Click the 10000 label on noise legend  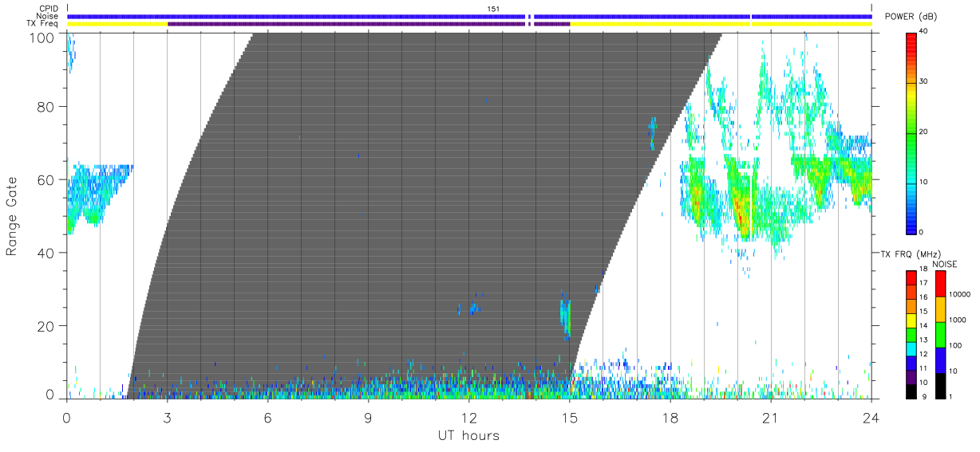coord(960,294)
